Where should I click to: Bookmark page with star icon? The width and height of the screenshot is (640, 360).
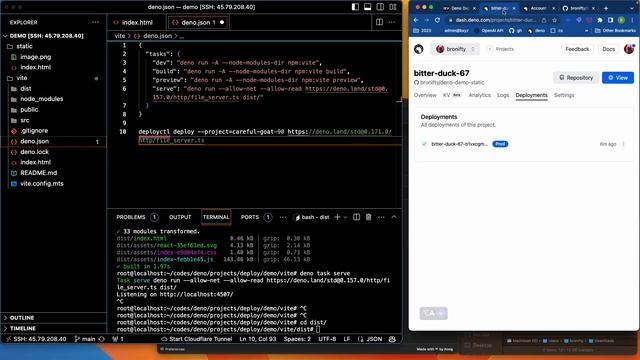pyautogui.click(x=554, y=20)
